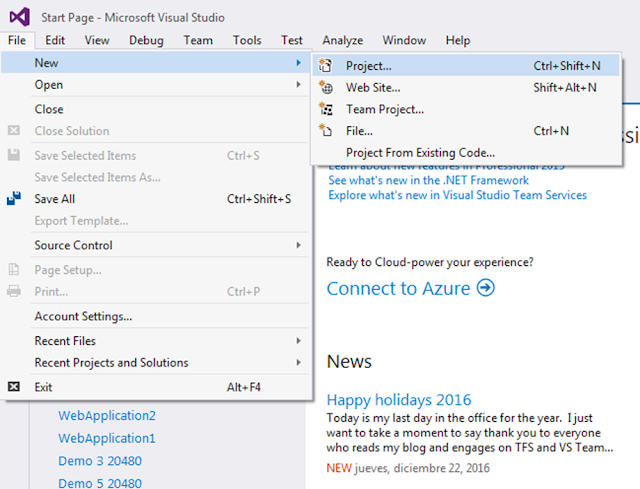Open recent project WebApplication1
This screenshot has width=640, height=489.
(107, 438)
